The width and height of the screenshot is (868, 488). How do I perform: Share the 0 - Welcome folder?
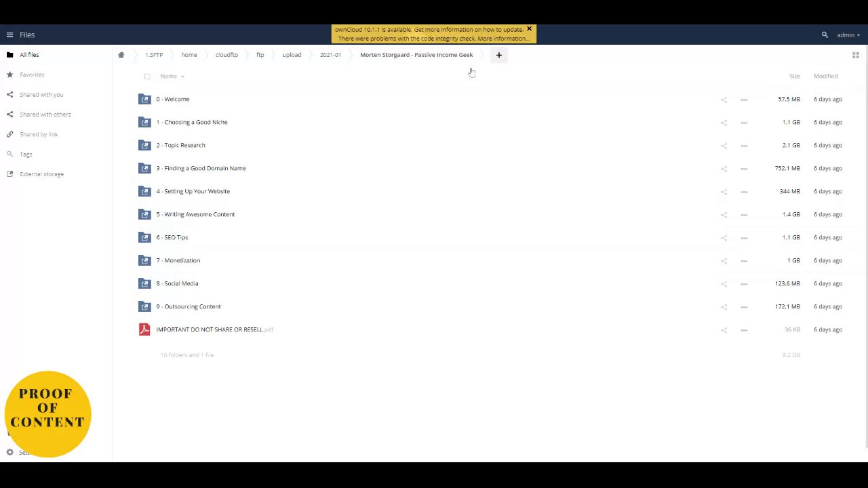pos(724,100)
